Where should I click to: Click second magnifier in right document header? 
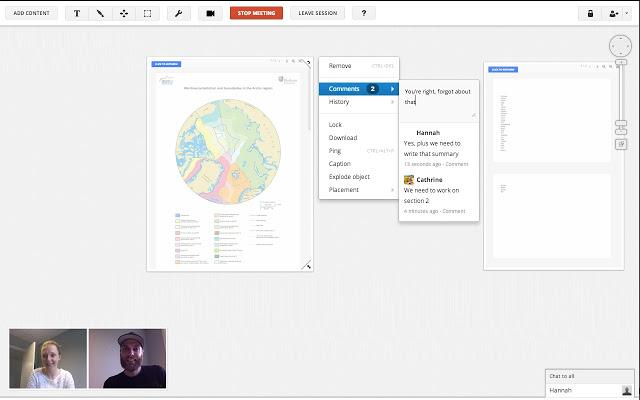611,67
